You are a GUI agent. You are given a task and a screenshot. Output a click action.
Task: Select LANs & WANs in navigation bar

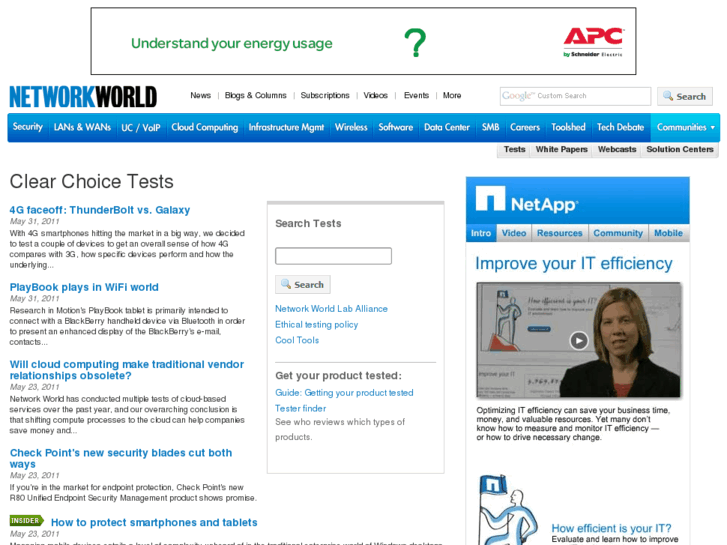82,127
